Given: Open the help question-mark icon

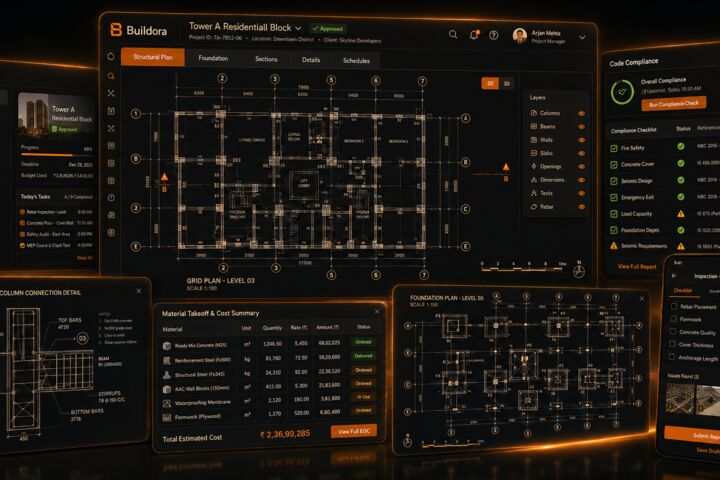Looking at the screenshot, I should 494,35.
